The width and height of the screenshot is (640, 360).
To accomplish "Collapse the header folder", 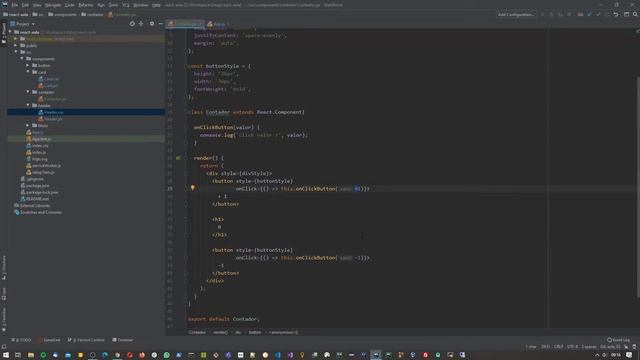I will [28, 105].
